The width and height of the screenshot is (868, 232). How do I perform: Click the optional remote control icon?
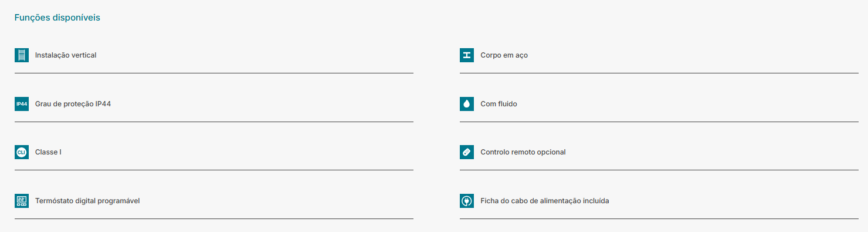[x=467, y=152]
